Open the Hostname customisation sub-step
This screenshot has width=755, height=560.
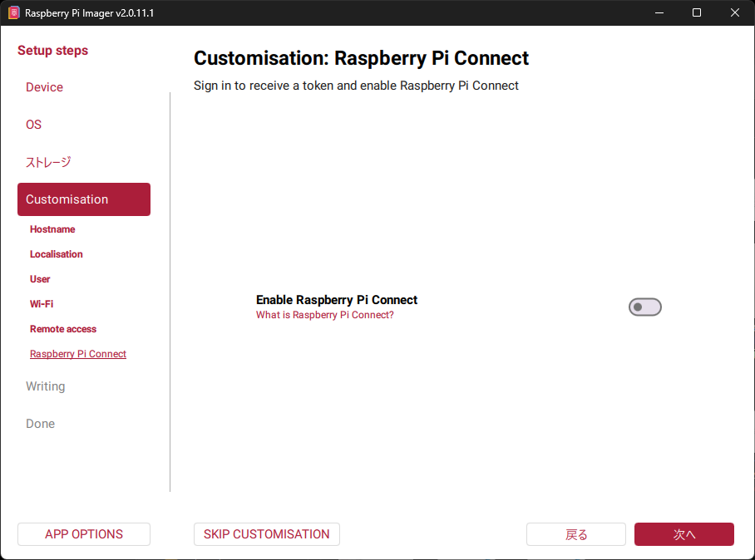[x=52, y=229]
